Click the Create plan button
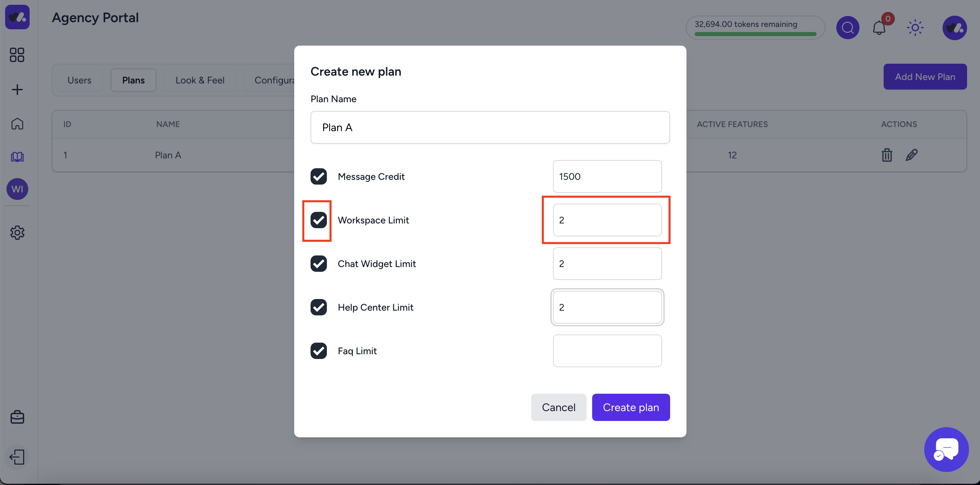 pos(630,407)
